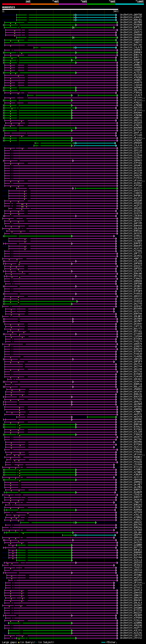Click the orange ~40% legend color bar

tap(45, 4)
